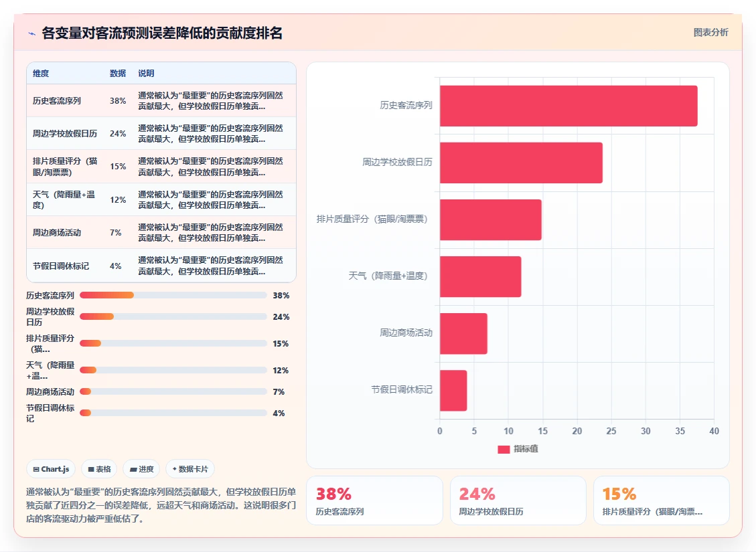Click the 维度 table column header
The width and height of the screenshot is (756, 552).
tap(41, 73)
